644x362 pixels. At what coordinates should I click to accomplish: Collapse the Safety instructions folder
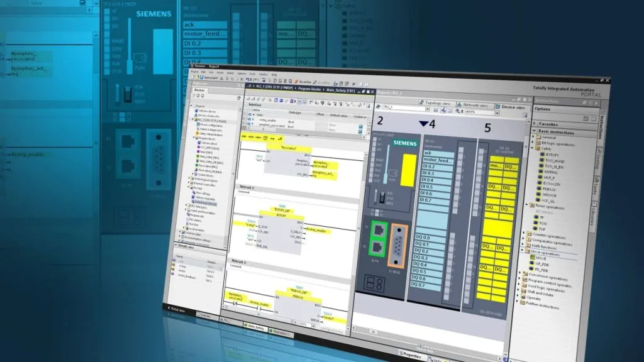tap(532, 148)
